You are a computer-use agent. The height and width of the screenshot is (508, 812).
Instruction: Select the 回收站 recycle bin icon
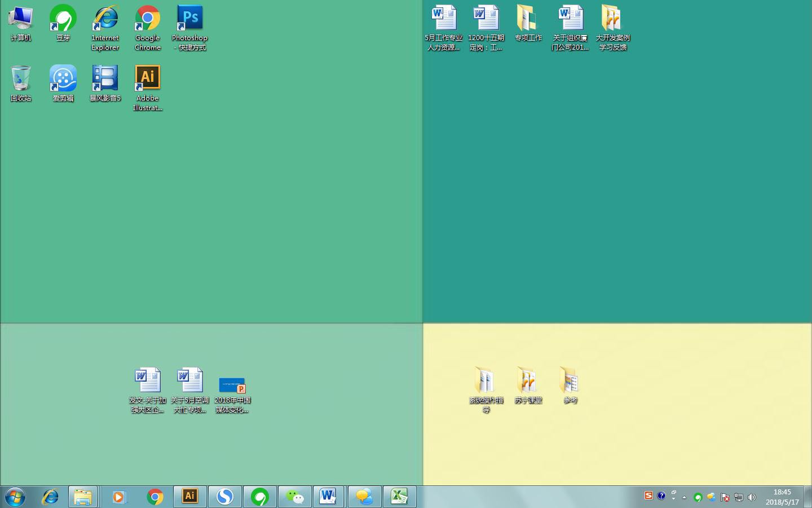click(21, 78)
